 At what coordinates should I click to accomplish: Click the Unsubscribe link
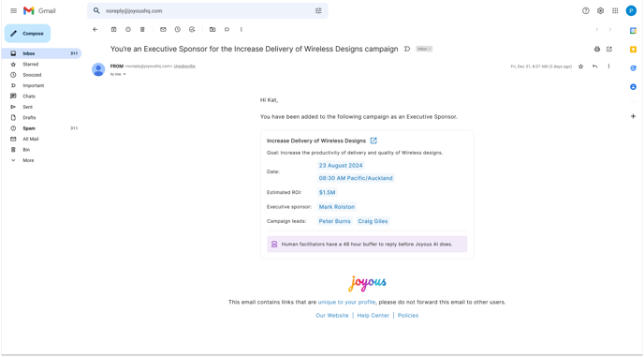184,67
